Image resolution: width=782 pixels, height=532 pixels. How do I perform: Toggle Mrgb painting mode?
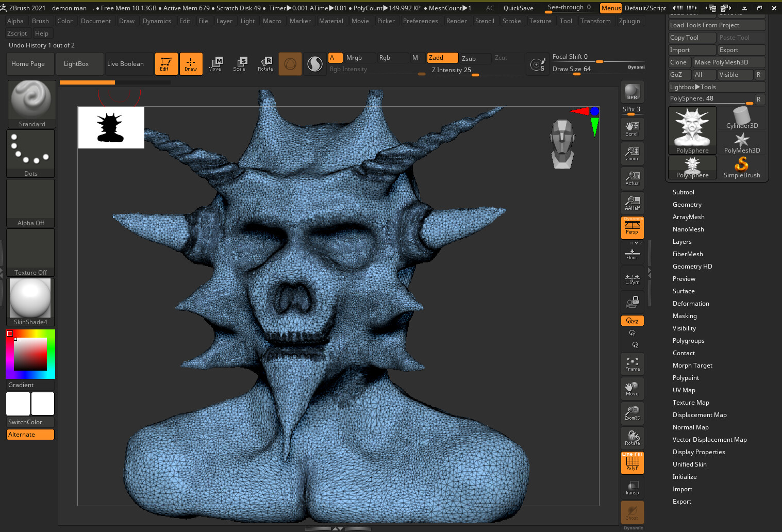click(x=354, y=57)
